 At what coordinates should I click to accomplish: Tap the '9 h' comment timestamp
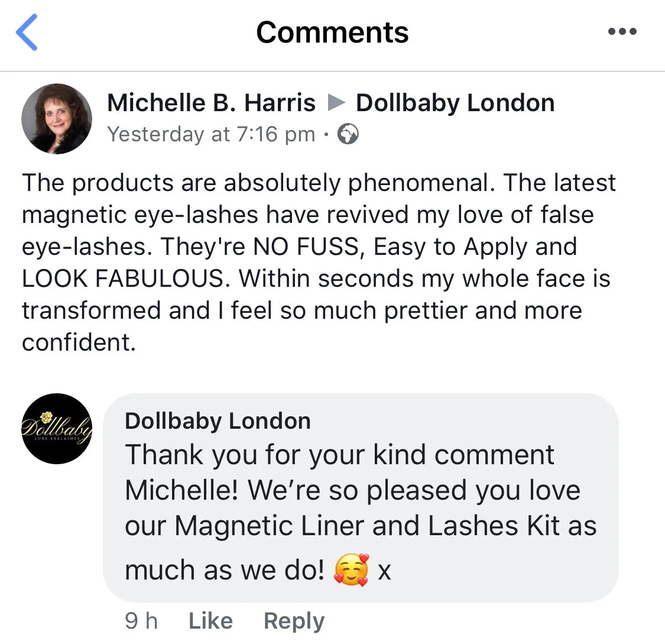pyautogui.click(x=141, y=621)
